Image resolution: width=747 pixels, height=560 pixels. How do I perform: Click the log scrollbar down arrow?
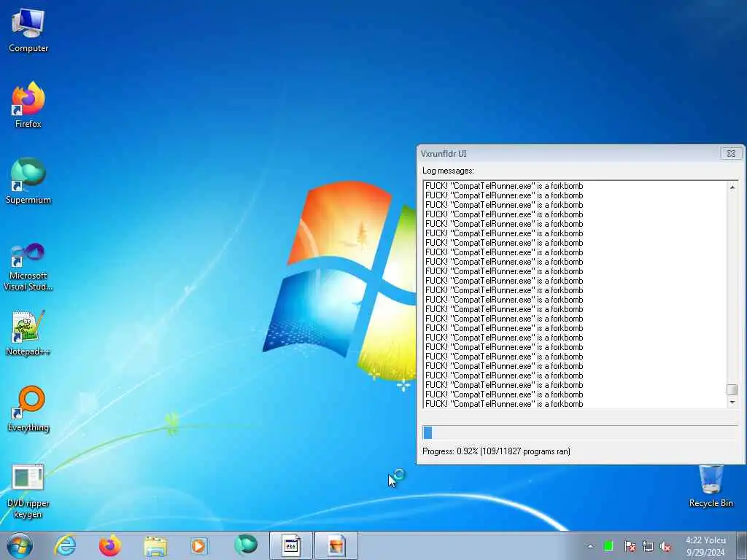click(732, 402)
